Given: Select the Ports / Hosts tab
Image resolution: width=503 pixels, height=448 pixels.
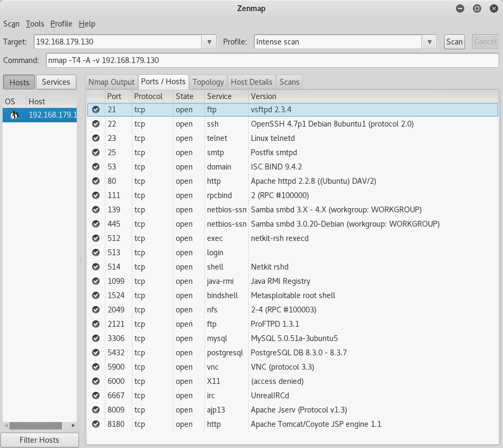Looking at the screenshot, I should click(x=163, y=82).
